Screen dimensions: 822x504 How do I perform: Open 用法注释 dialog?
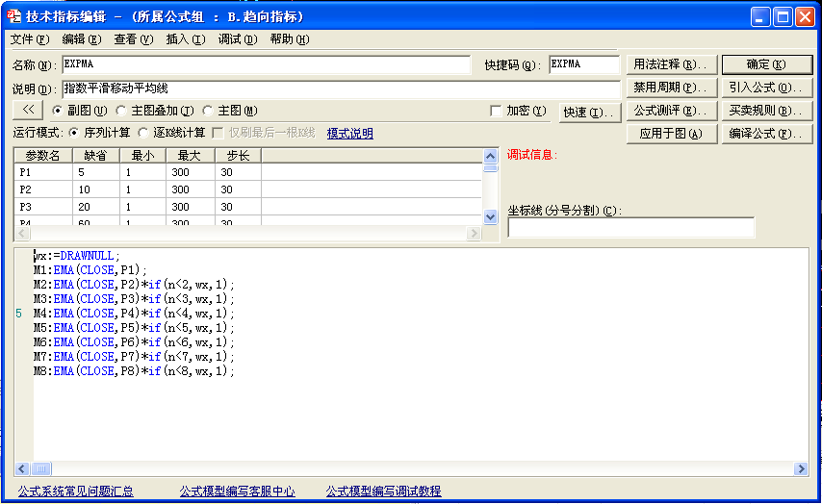pos(671,64)
